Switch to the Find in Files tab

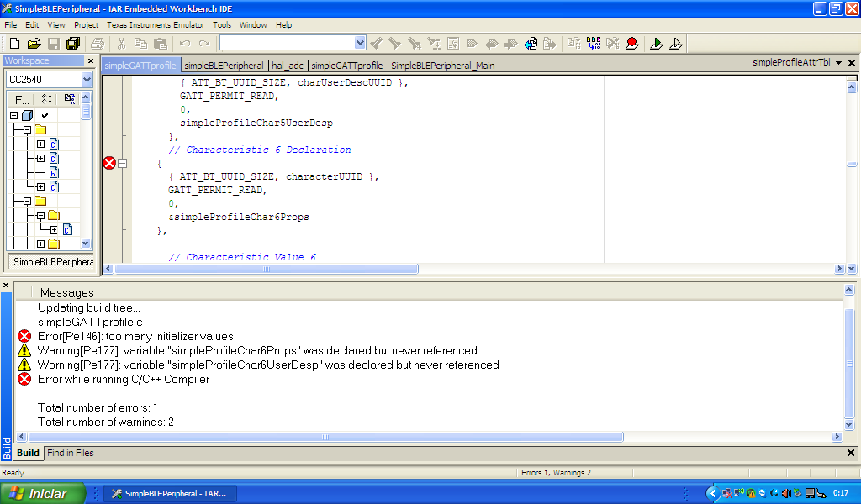(x=71, y=453)
